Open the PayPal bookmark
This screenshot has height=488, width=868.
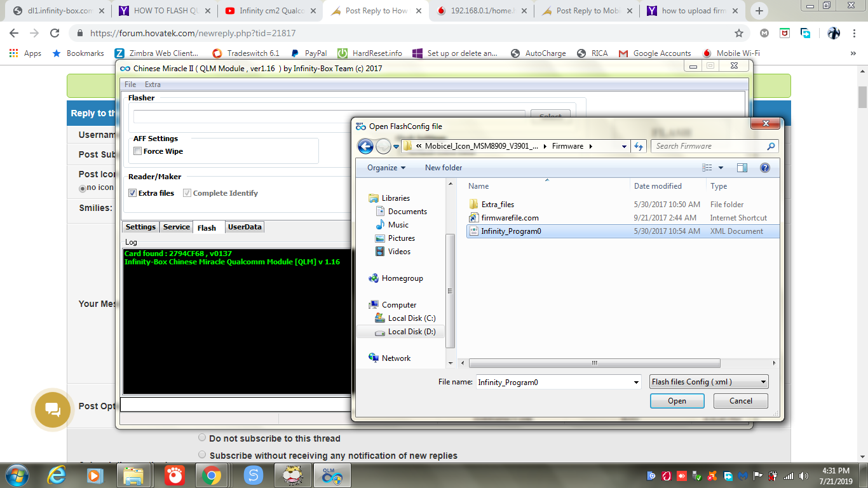tap(308, 53)
